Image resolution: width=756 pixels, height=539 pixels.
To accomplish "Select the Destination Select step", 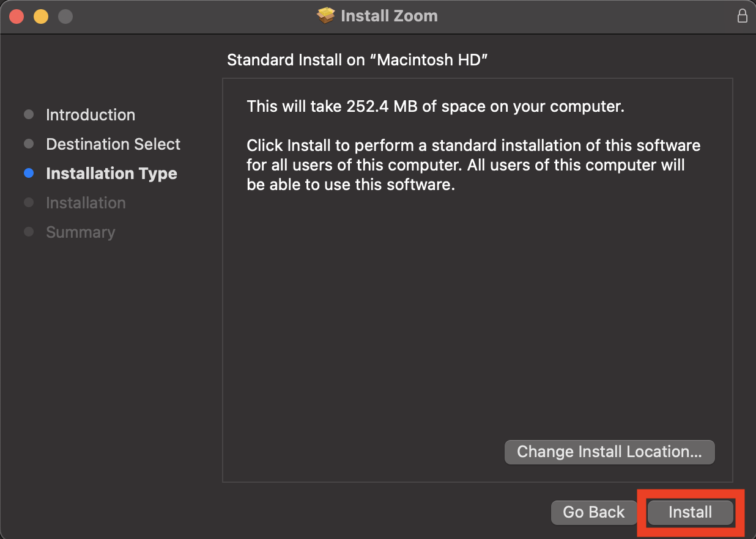I will click(x=113, y=144).
